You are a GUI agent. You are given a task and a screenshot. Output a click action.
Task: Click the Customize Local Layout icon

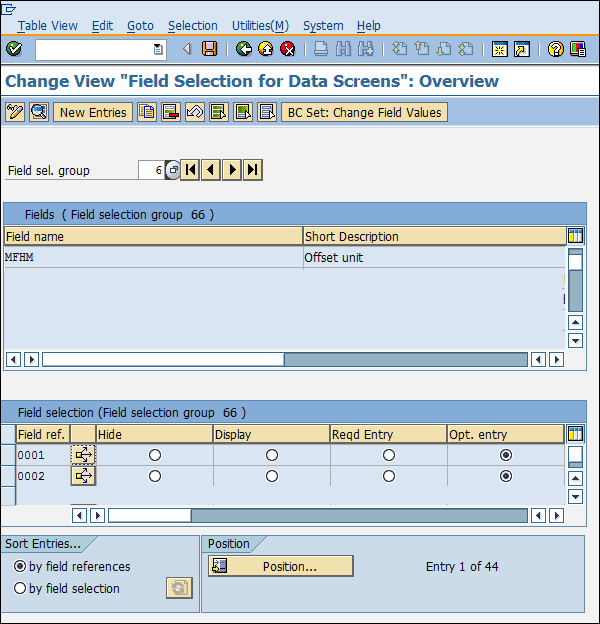pyautogui.click(x=578, y=49)
